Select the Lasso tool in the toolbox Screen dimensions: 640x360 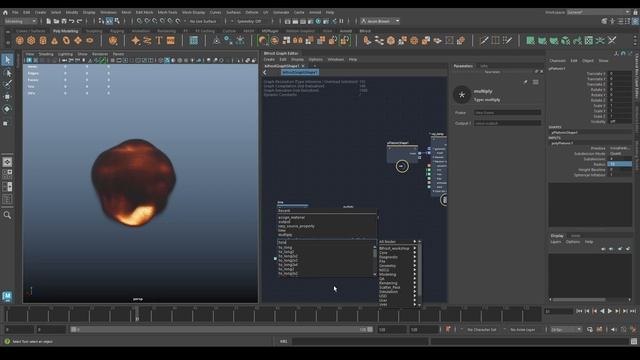[x=7, y=73]
